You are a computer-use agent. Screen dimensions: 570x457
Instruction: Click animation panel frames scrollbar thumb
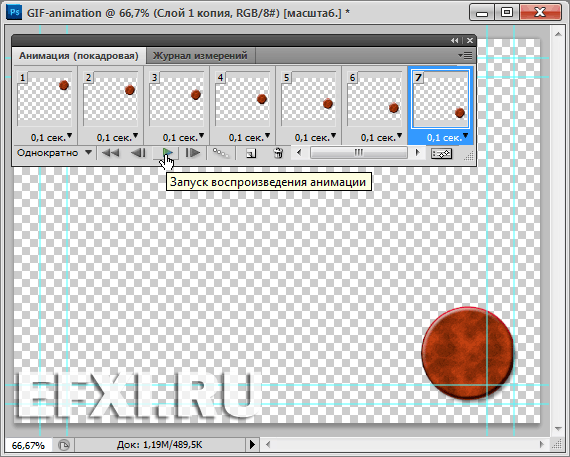pos(359,153)
